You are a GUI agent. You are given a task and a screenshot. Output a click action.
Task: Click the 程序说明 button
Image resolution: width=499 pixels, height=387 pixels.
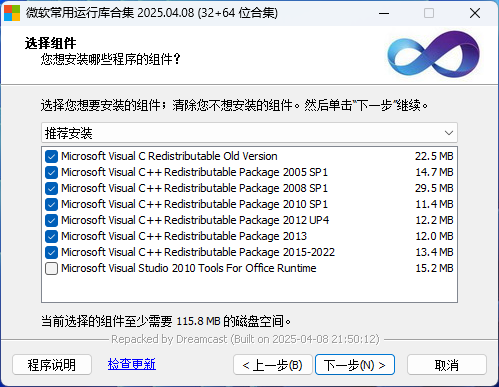[x=52, y=365]
